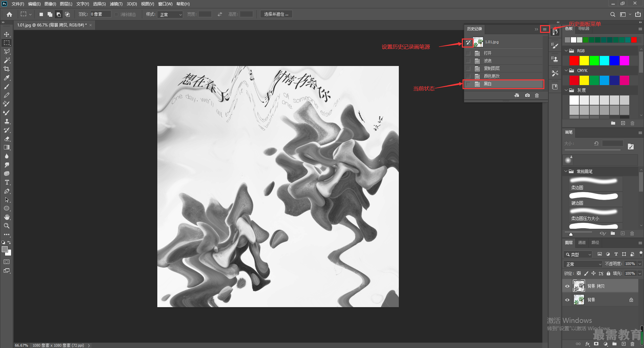Toggle history brush source on 1.01.jpg snapshot
The width and height of the screenshot is (644, 348).
point(468,43)
